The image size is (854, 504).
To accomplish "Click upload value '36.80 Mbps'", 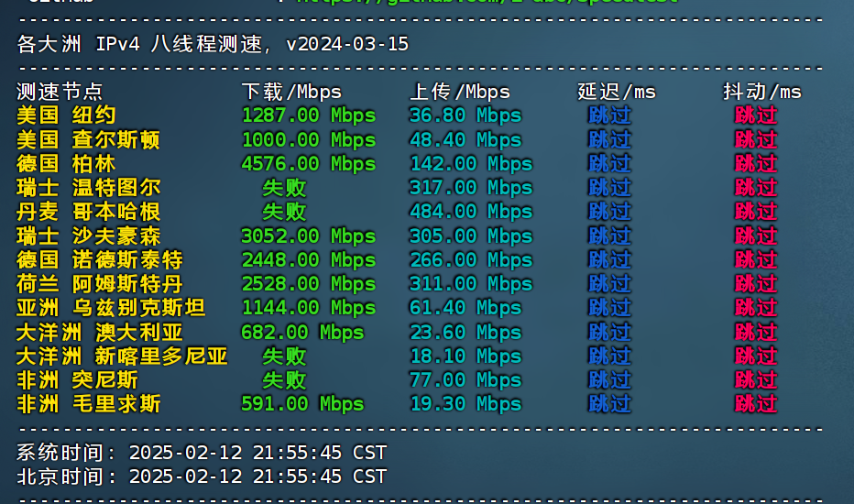I will tap(465, 115).
